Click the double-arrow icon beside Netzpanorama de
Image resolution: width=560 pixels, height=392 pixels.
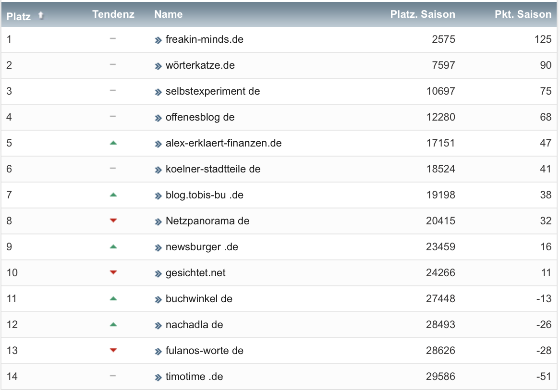(x=158, y=222)
